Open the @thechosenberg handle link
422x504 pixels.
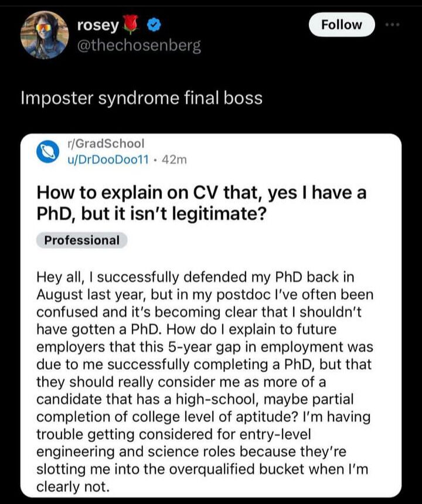click(139, 46)
